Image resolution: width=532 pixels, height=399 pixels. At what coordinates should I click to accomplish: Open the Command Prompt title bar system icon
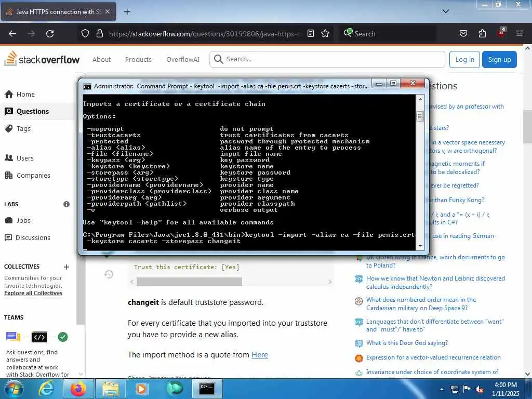87,86
